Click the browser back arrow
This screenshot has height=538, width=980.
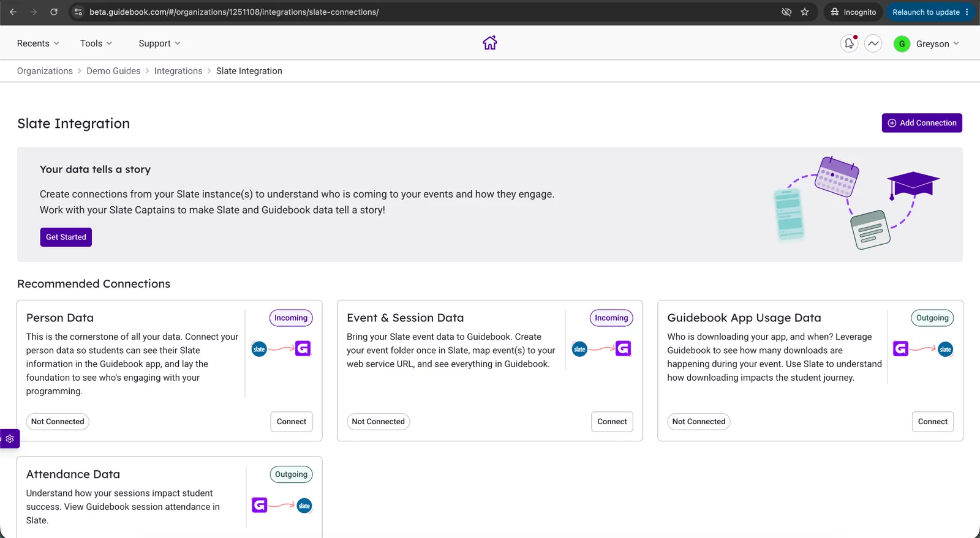pos(13,12)
